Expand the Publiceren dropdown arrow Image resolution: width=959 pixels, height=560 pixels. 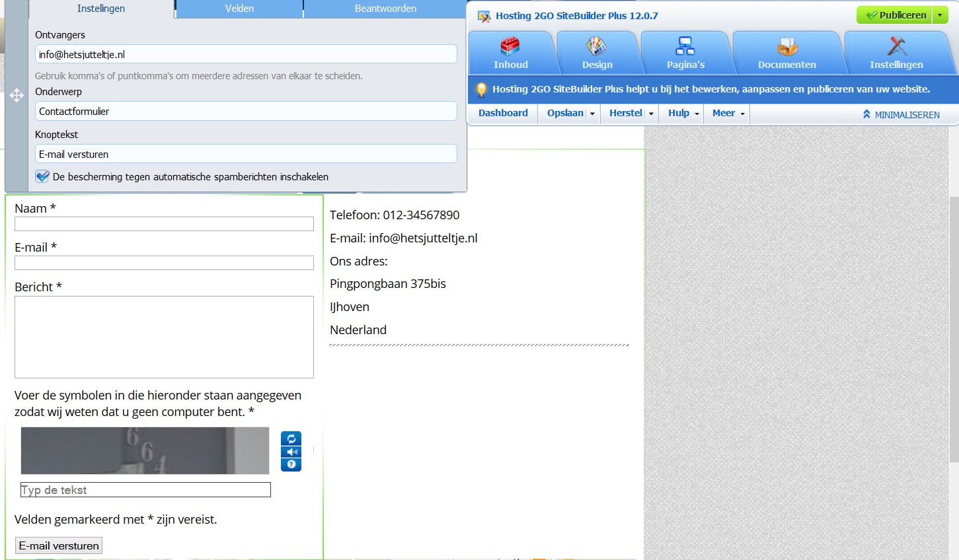pos(940,15)
